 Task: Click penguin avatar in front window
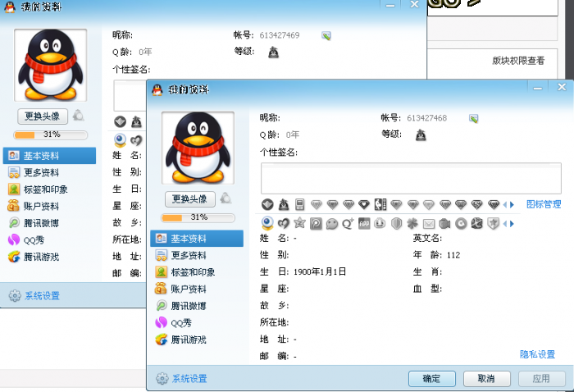click(198, 148)
